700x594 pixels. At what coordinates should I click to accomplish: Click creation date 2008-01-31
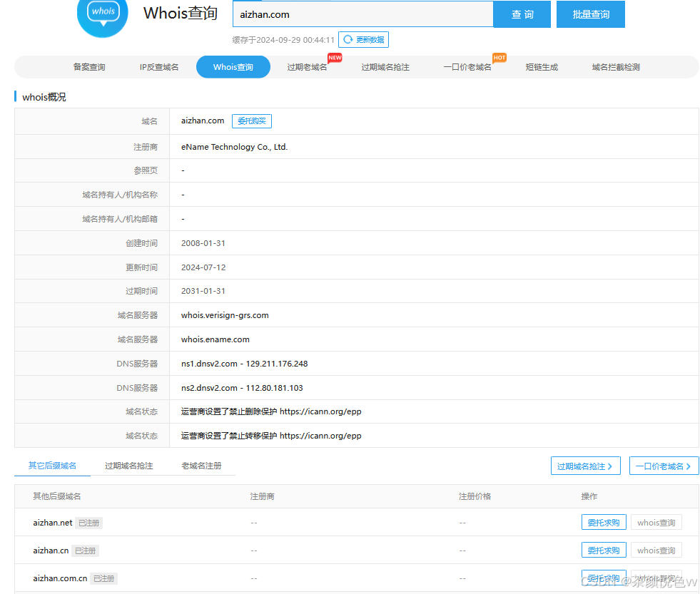click(203, 243)
